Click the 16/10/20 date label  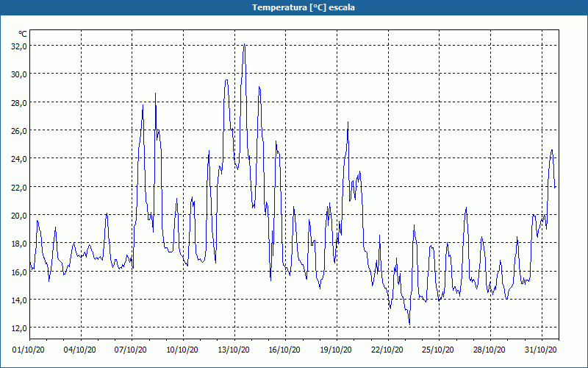click(x=284, y=350)
